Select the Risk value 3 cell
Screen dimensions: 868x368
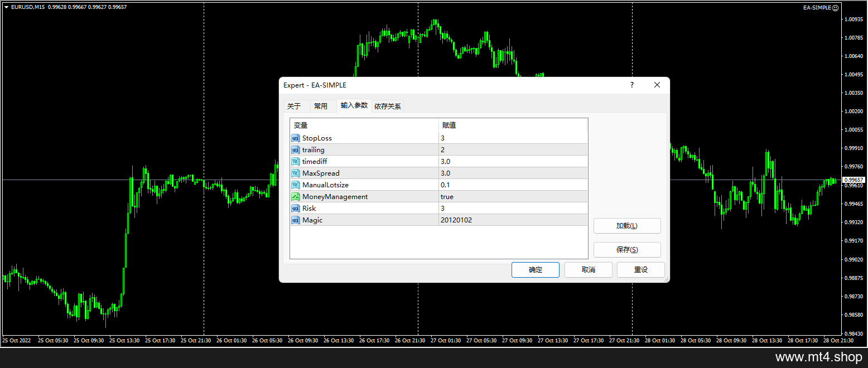[x=513, y=208]
